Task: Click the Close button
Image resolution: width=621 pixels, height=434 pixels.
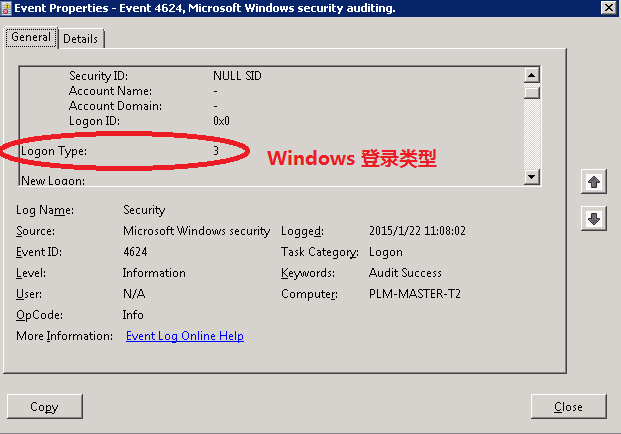Action: click(x=568, y=406)
